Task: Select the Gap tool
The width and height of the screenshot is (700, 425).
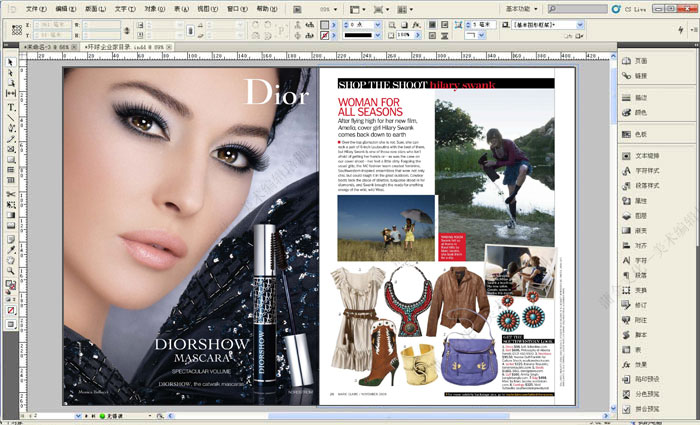Action: point(11,93)
